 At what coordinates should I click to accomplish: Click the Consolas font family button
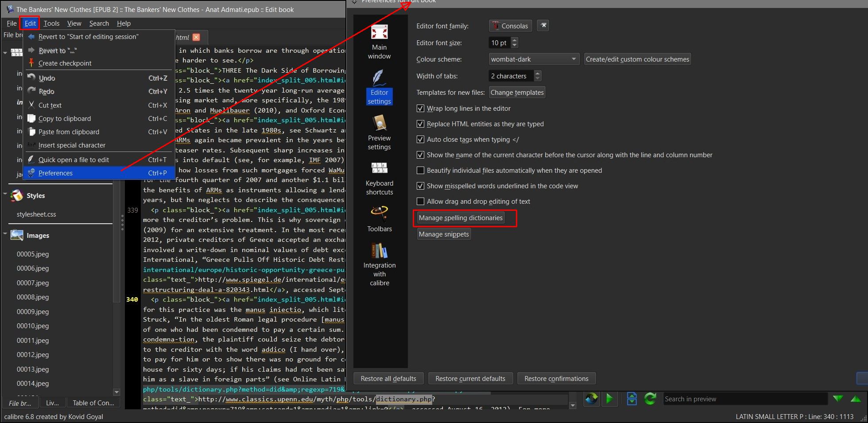pyautogui.click(x=510, y=26)
